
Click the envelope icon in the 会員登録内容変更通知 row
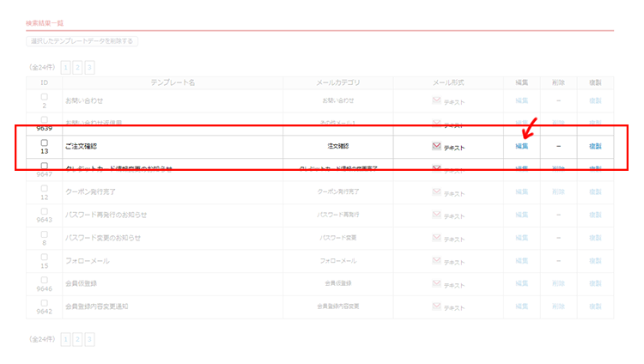pos(436,306)
